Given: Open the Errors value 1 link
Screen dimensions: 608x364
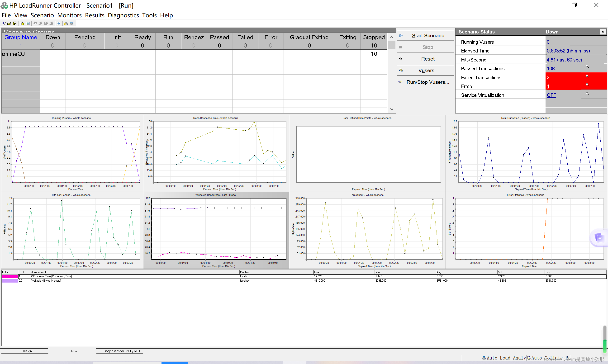Looking at the screenshot, I should coord(548,86).
